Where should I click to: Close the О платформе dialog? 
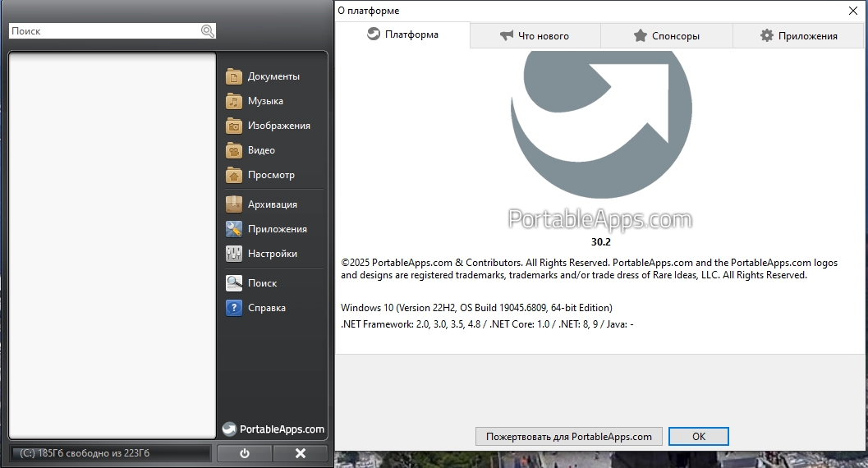[853, 11]
